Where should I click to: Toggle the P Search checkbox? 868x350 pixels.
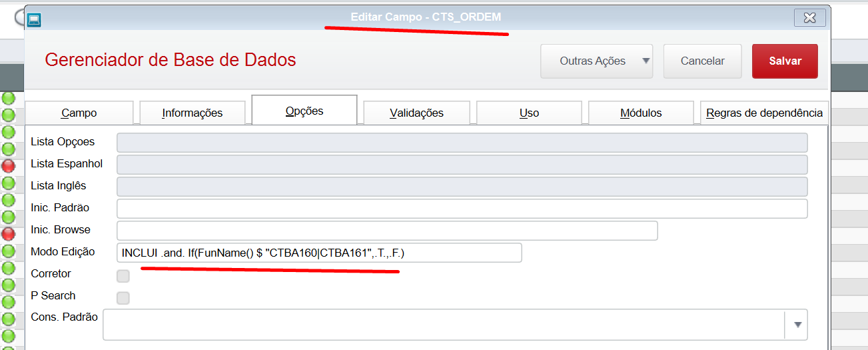123,297
